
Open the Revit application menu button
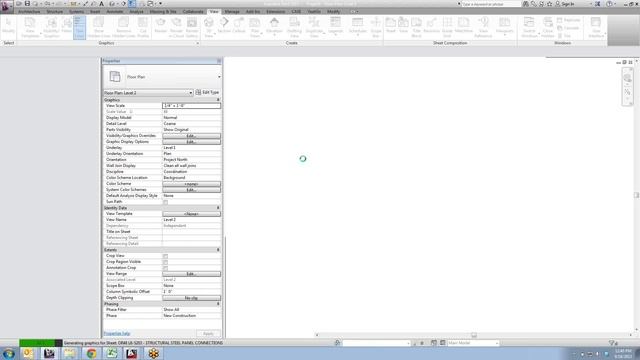point(7,6)
